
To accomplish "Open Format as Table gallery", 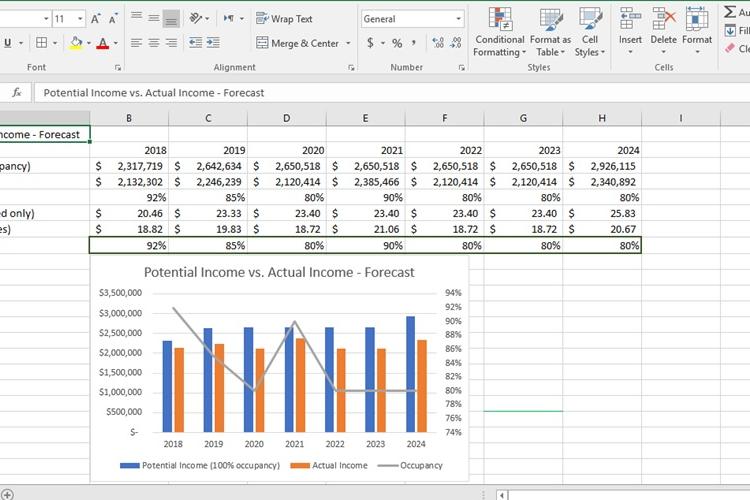I will point(550,33).
